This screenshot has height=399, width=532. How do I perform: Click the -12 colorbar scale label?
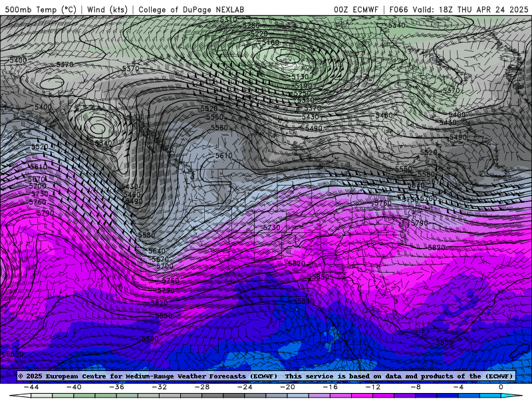coord(373,387)
